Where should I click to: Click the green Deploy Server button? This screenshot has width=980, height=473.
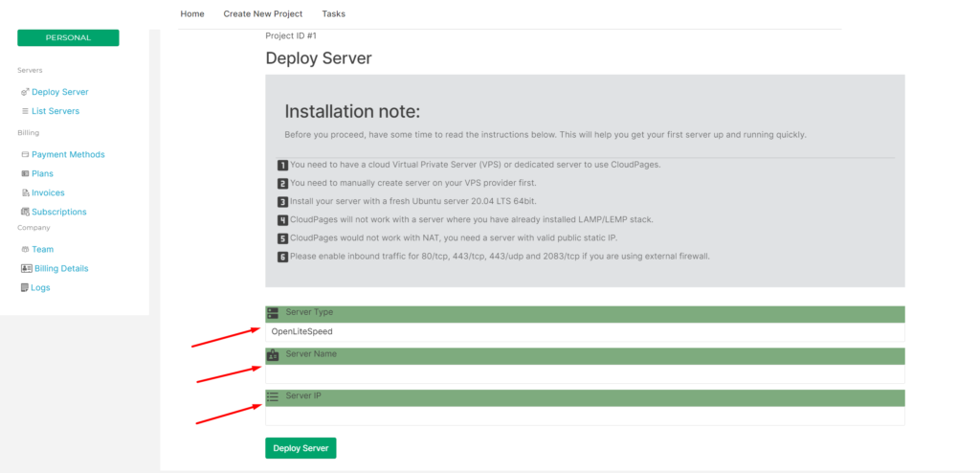coord(301,448)
